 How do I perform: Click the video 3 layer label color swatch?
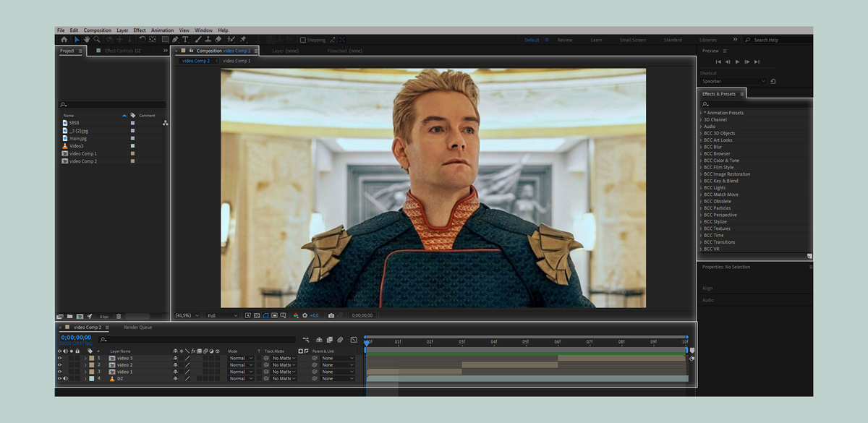click(x=91, y=358)
